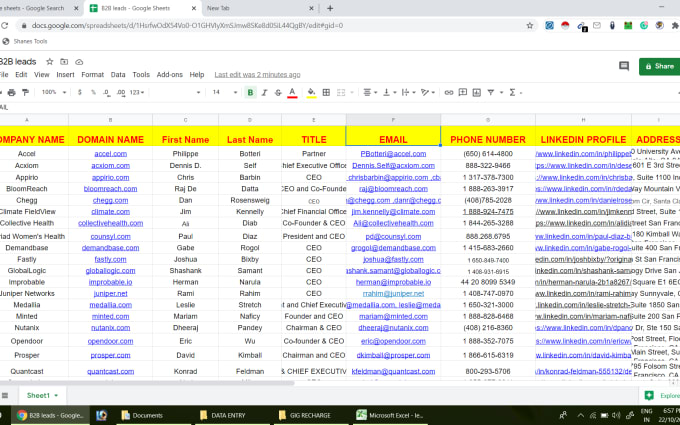Select the EMAIL header cell

pos(393,136)
